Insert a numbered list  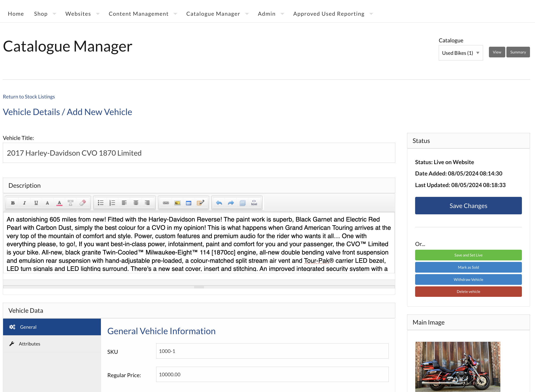tap(112, 203)
